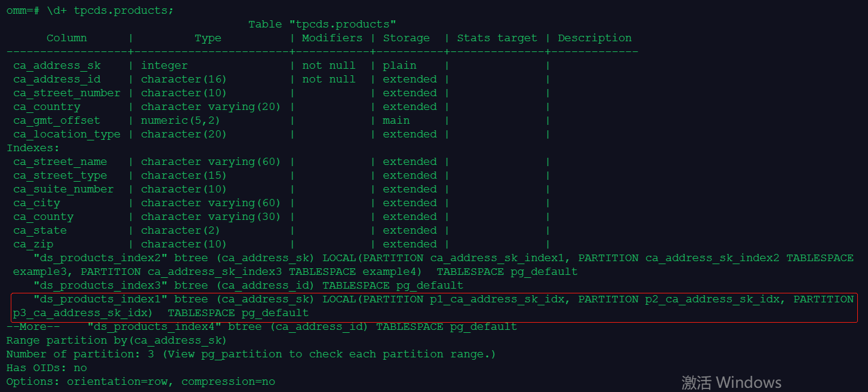868x392 pixels.
Task: Click the Range partition by(ca_address_sk) line
Action: coord(116,341)
